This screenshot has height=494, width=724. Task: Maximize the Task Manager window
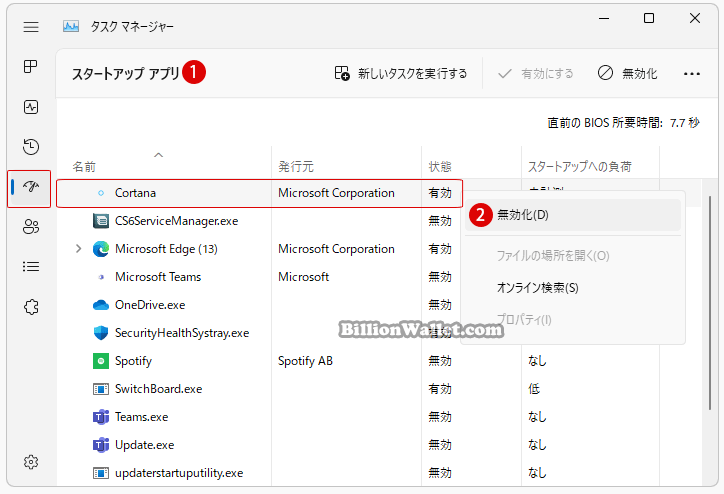coord(649,18)
